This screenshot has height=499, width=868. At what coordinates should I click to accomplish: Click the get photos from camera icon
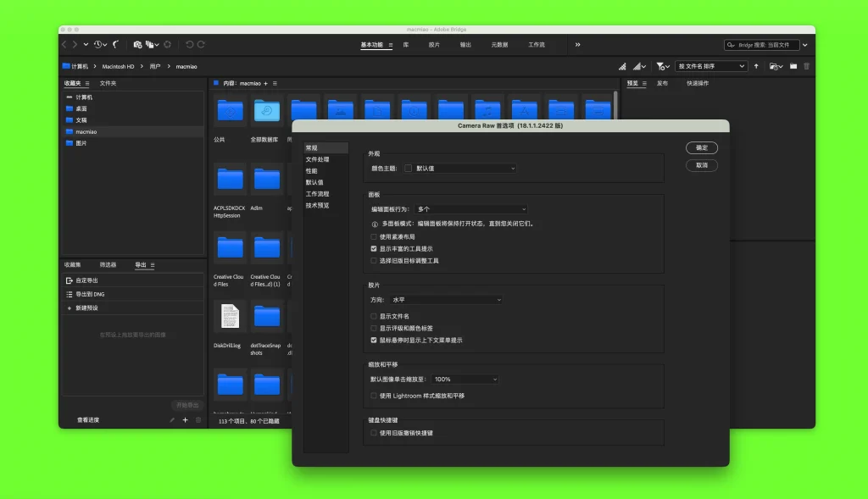(137, 44)
